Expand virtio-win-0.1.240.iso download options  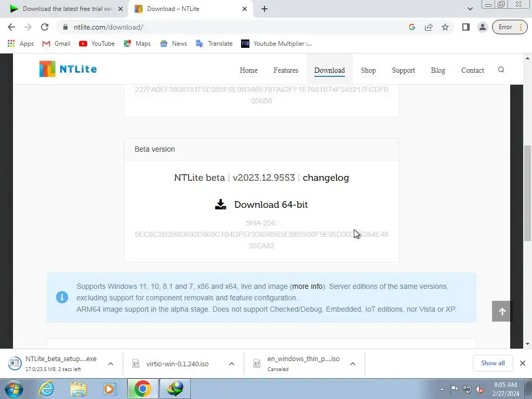232,364
